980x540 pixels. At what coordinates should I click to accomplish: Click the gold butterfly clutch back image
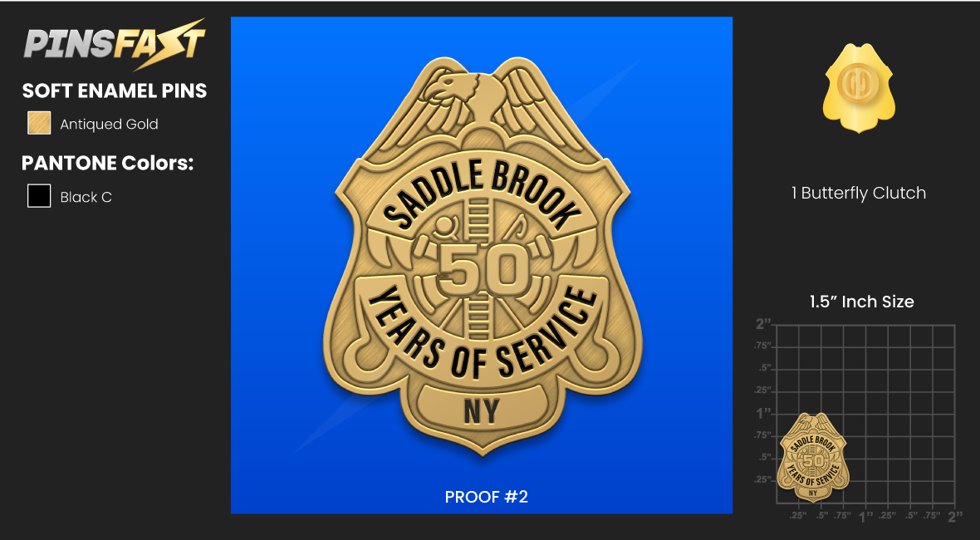click(859, 87)
